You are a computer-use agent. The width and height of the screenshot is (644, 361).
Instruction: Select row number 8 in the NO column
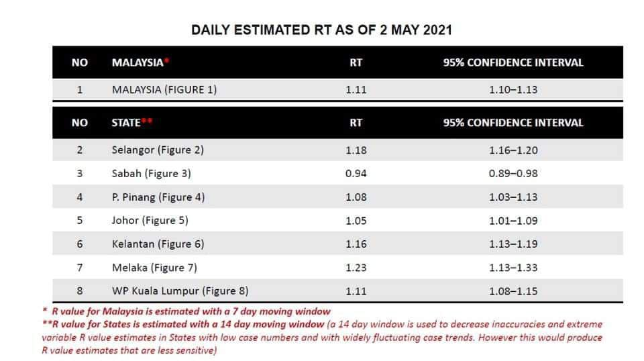(79, 291)
